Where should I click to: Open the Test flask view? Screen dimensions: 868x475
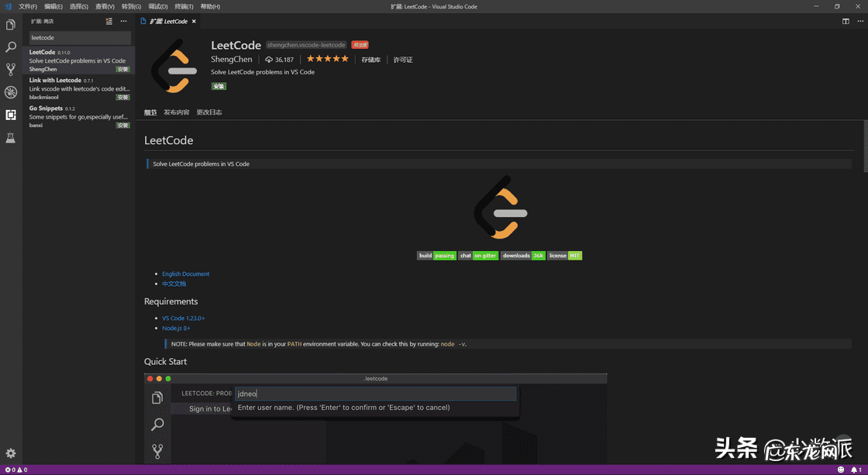[11, 138]
